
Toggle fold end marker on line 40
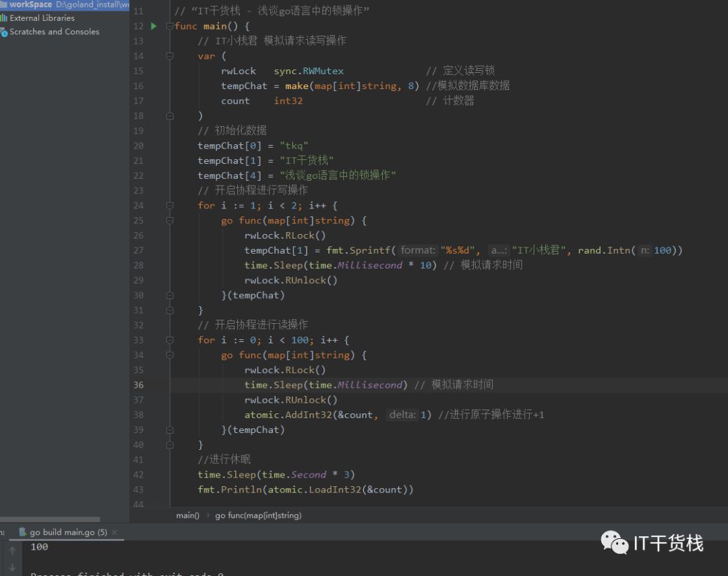pos(169,445)
